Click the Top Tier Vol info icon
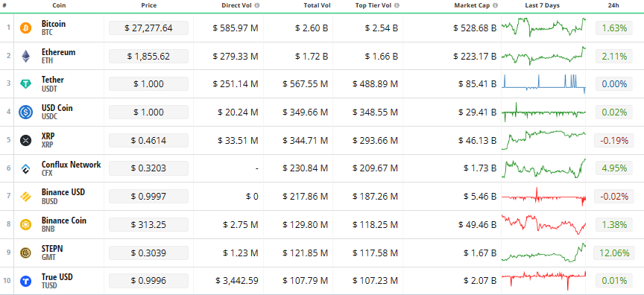The image size is (644, 295). (x=397, y=6)
